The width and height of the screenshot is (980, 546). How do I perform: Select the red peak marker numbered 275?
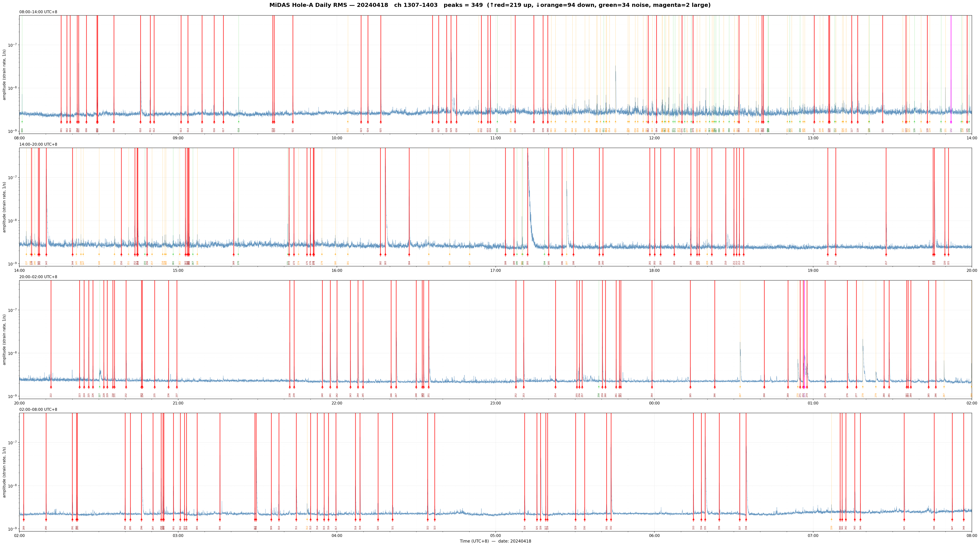tap(825, 387)
